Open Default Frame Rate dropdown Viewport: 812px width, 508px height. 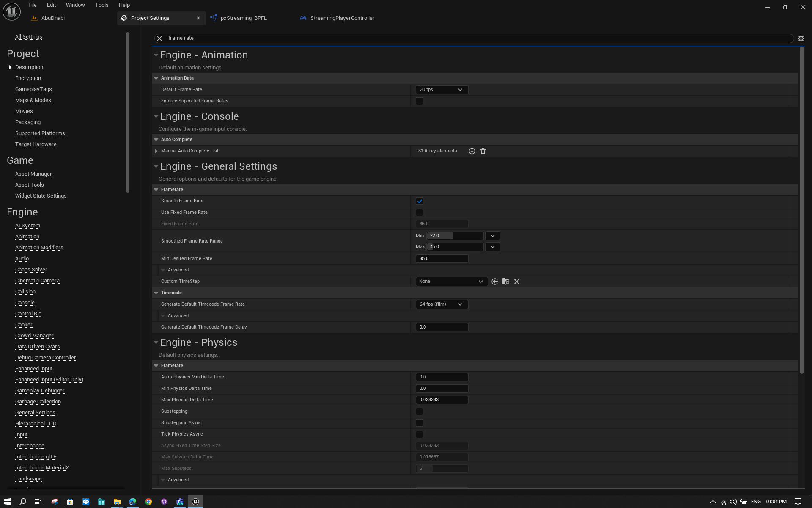pos(442,90)
